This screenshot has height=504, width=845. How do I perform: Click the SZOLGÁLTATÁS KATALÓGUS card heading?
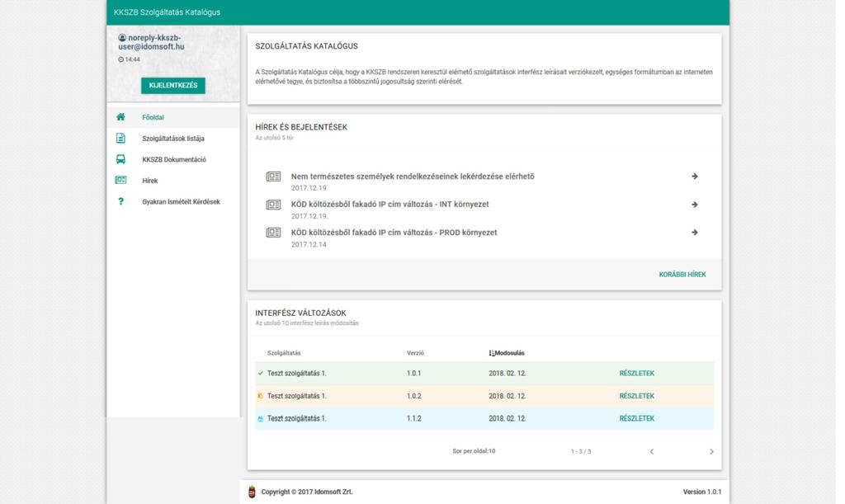[307, 46]
